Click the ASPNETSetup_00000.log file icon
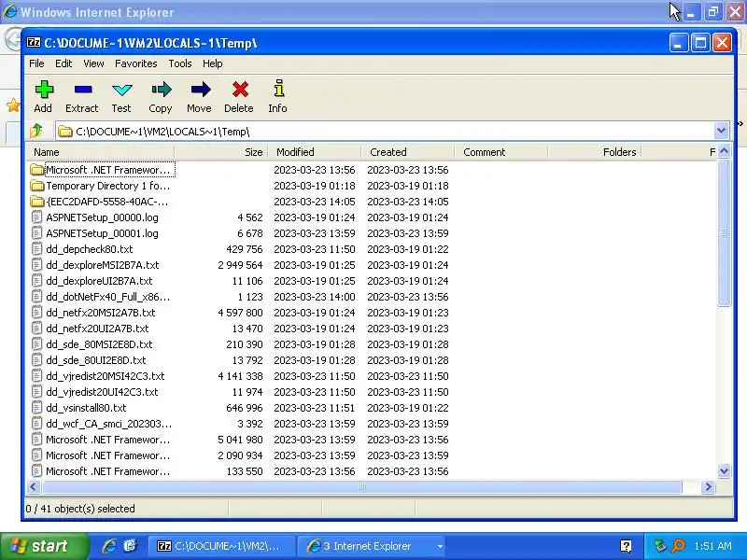This screenshot has height=560, width=747. coord(36,217)
